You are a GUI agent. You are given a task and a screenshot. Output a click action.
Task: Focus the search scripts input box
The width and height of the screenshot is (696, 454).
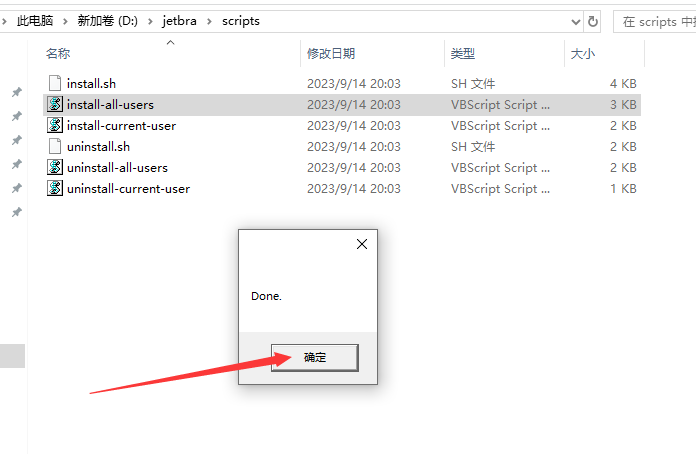click(655, 21)
